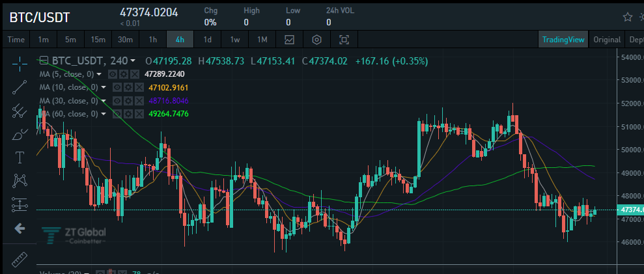644x274 pixels.
Task: Open chart settings hexagon icon
Action: (316, 40)
